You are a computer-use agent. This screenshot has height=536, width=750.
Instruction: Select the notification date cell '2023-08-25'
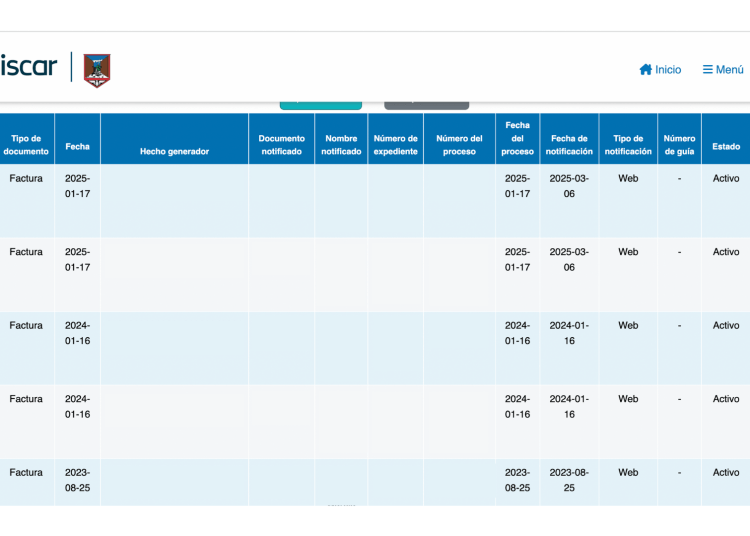(x=569, y=480)
